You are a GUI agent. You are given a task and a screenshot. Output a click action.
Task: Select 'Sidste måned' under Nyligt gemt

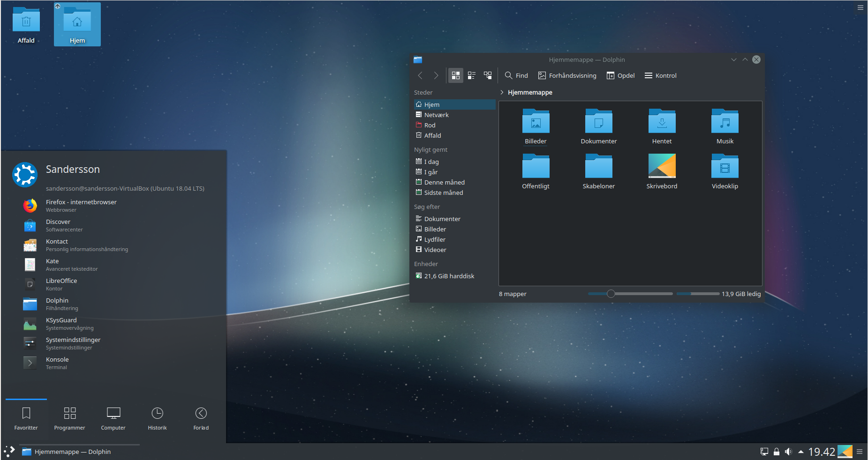pyautogui.click(x=454, y=193)
